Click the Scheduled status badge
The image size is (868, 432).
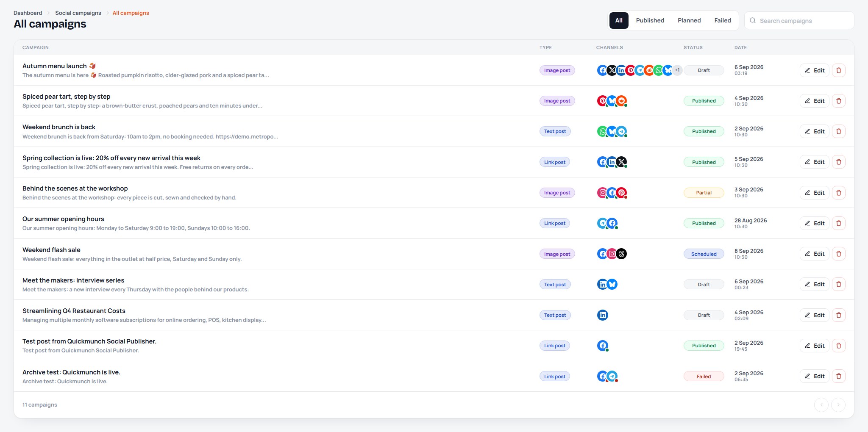click(704, 254)
